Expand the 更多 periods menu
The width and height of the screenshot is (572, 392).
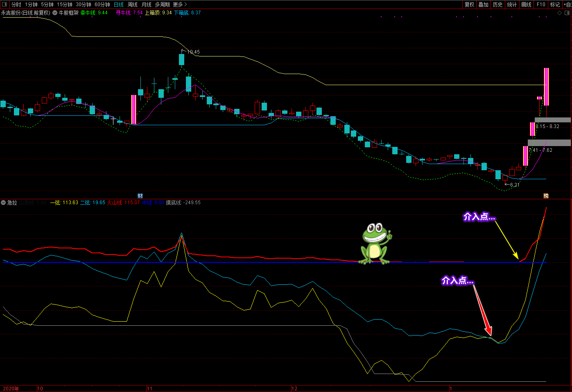click(x=179, y=5)
